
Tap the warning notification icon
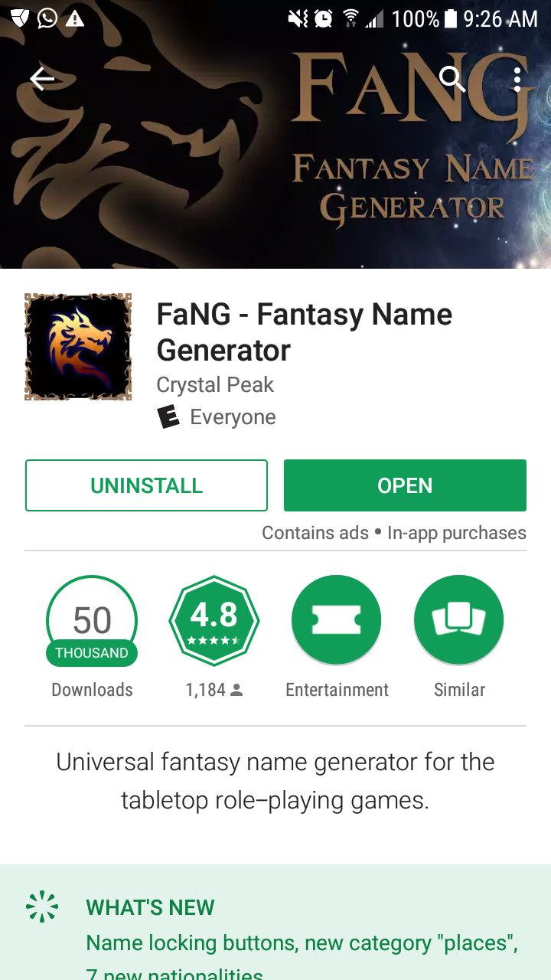click(x=74, y=18)
